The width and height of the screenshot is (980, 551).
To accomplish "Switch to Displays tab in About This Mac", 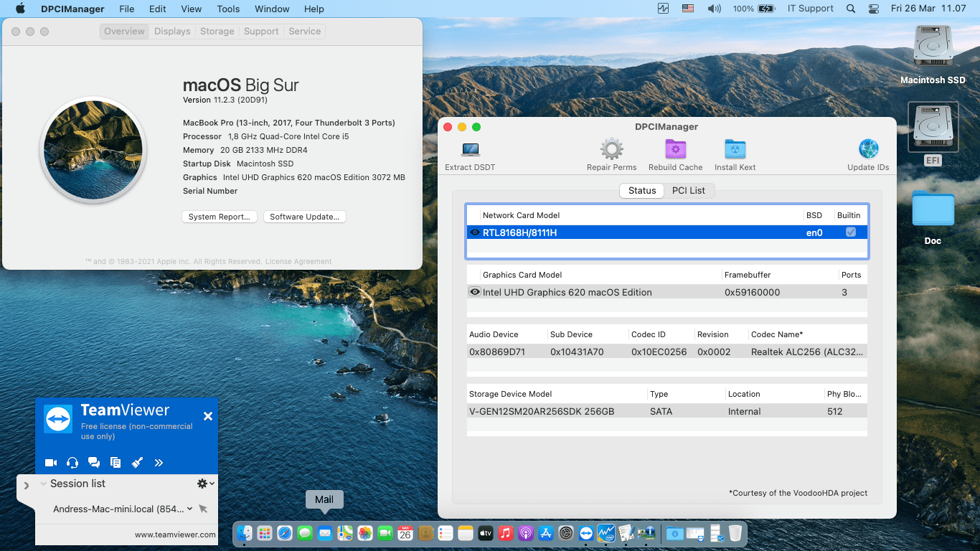I will click(172, 31).
